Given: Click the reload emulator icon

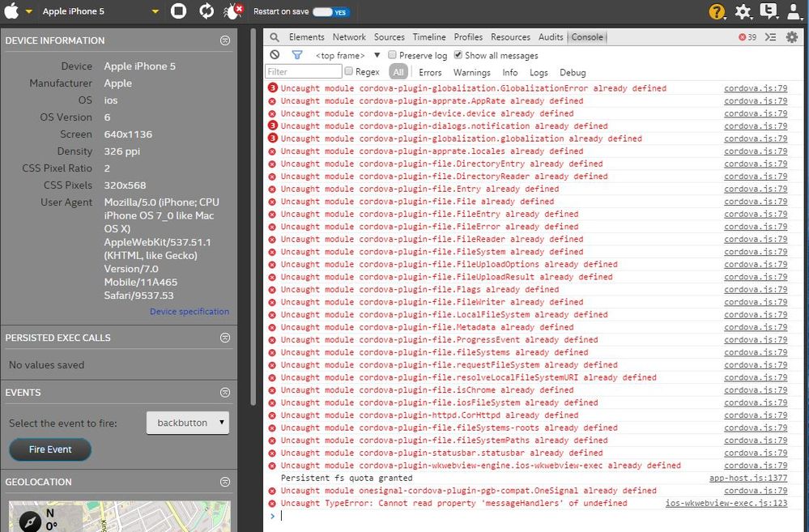Looking at the screenshot, I should [207, 11].
